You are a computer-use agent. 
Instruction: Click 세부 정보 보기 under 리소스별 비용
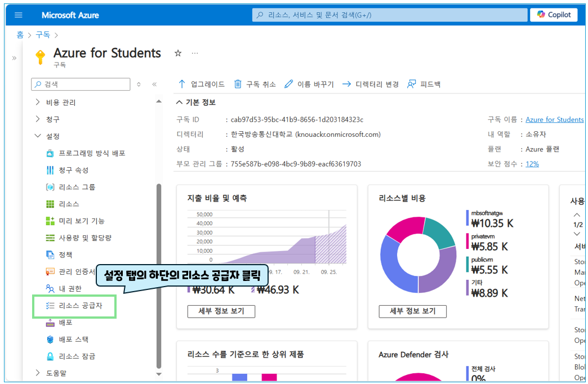(x=412, y=311)
